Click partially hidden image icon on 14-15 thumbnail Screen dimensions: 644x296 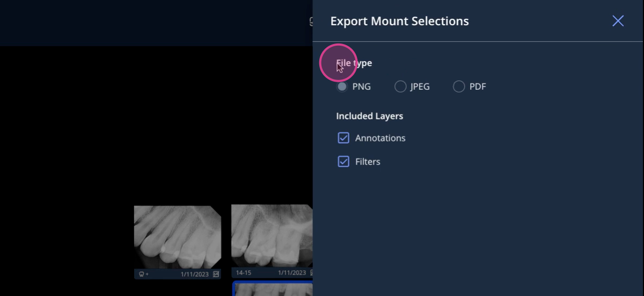[x=311, y=272]
